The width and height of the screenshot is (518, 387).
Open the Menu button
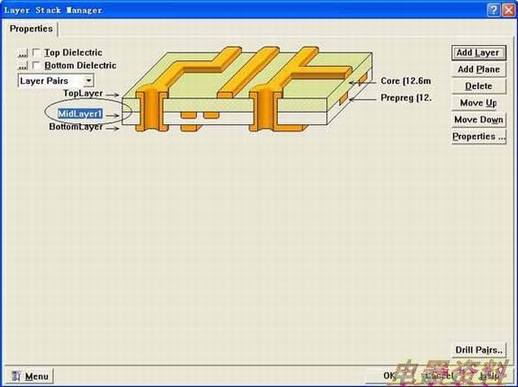30,376
